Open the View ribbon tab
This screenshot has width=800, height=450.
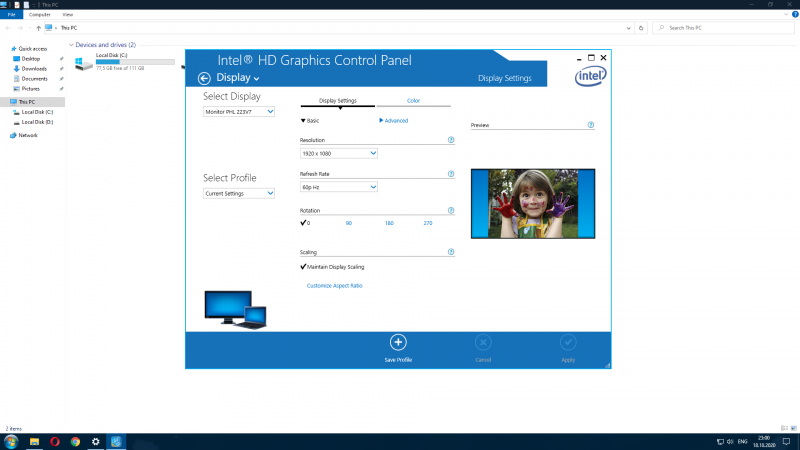(67, 15)
